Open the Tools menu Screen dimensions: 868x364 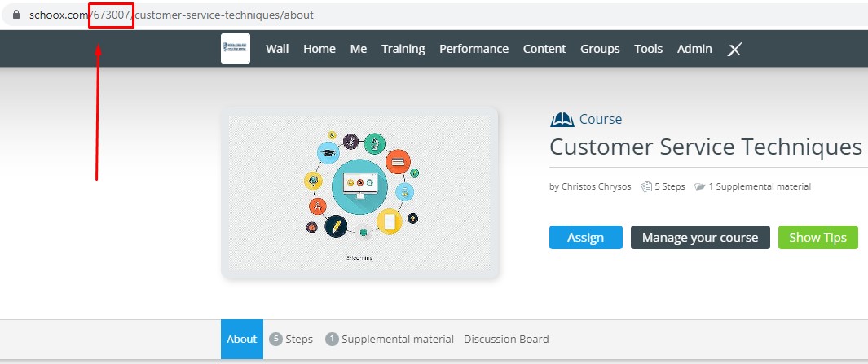648,49
